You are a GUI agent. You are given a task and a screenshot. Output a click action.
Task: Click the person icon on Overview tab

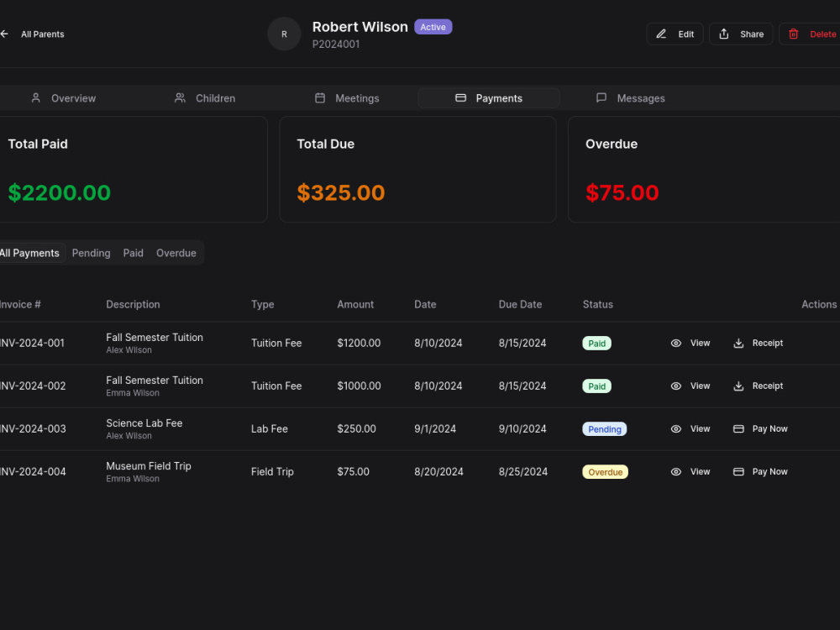36,98
